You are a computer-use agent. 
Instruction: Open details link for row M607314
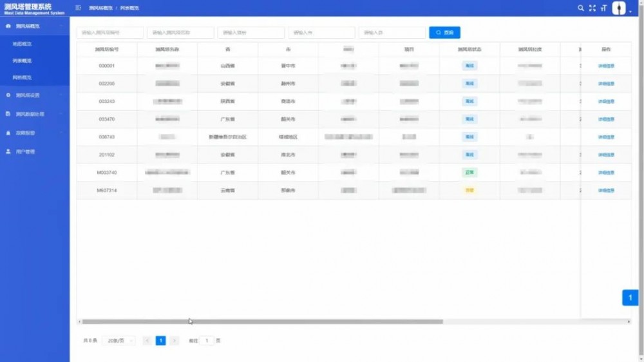(x=606, y=190)
